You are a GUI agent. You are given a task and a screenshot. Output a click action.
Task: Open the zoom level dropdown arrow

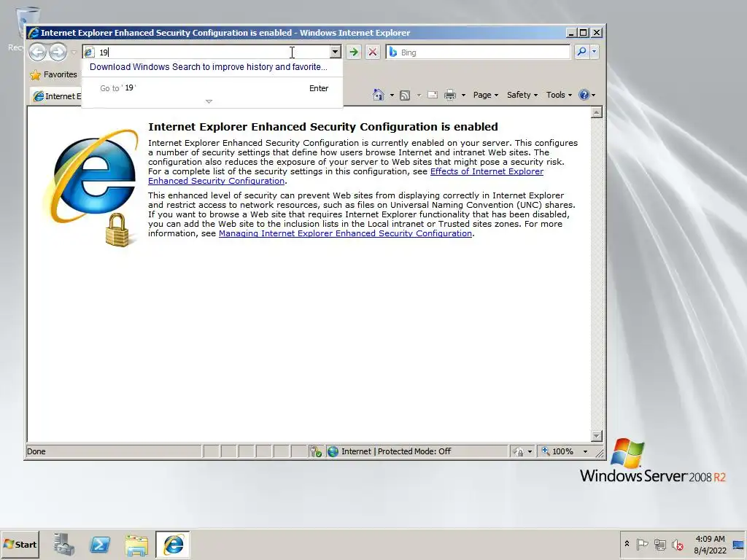click(x=586, y=451)
